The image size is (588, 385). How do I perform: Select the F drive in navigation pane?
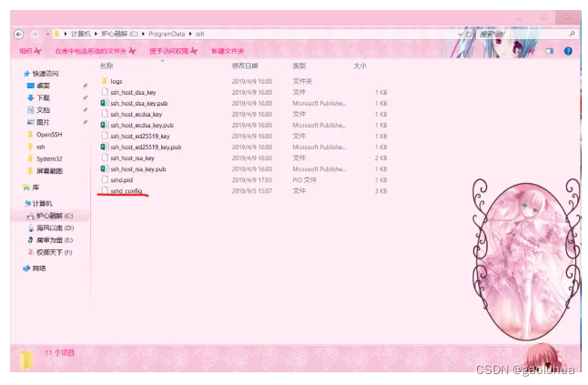[x=54, y=252]
